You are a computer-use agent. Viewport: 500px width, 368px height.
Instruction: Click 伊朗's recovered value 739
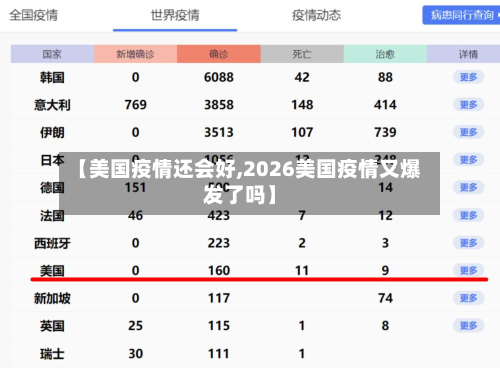point(385,132)
